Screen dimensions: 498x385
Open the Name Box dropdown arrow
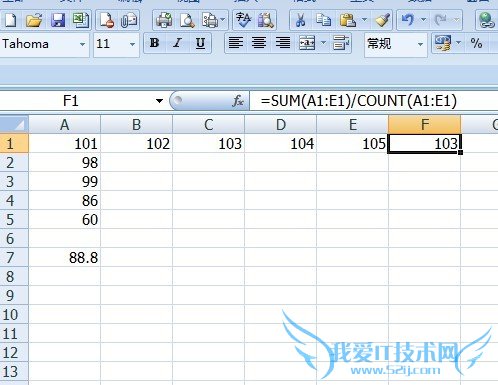point(159,101)
